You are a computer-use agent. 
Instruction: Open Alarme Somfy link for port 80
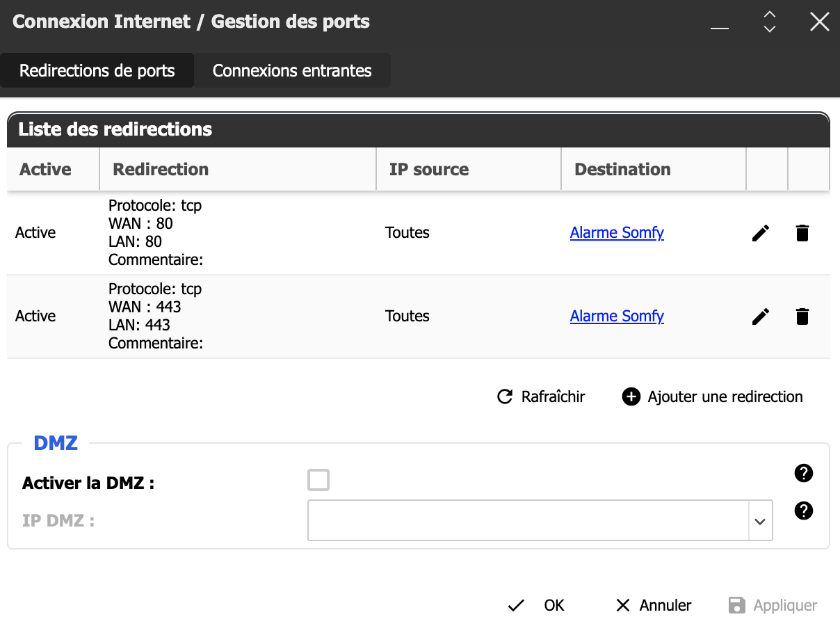617,233
